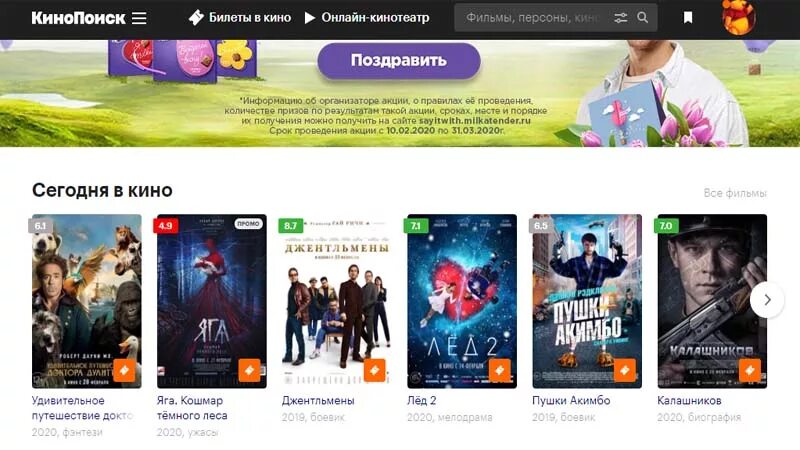Image resolution: width=800 pixels, height=450 pixels.
Task: Show next films with carousel arrow
Action: pyautogui.click(x=767, y=300)
